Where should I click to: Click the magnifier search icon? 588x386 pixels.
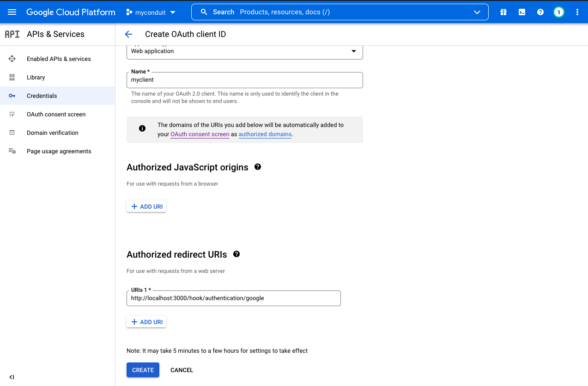click(204, 12)
